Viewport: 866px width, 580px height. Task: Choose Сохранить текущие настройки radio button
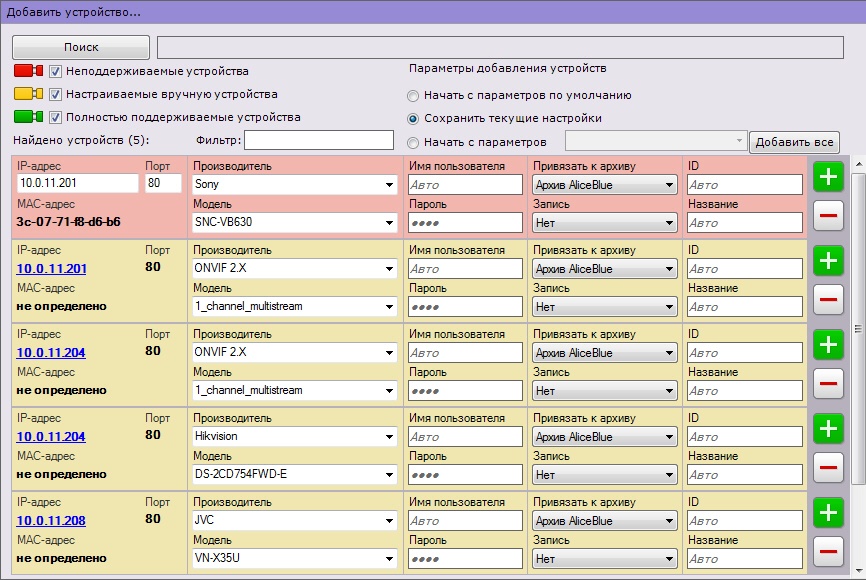[413, 118]
